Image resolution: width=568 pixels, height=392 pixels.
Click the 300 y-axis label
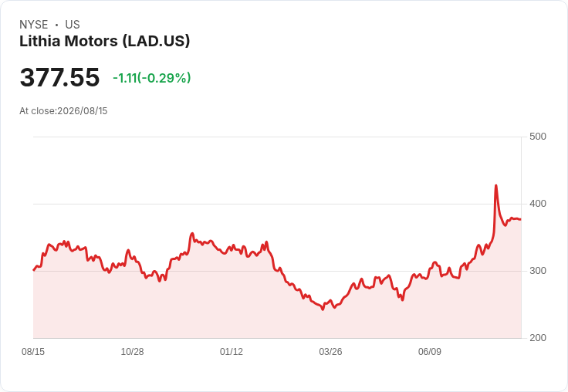[x=538, y=271]
